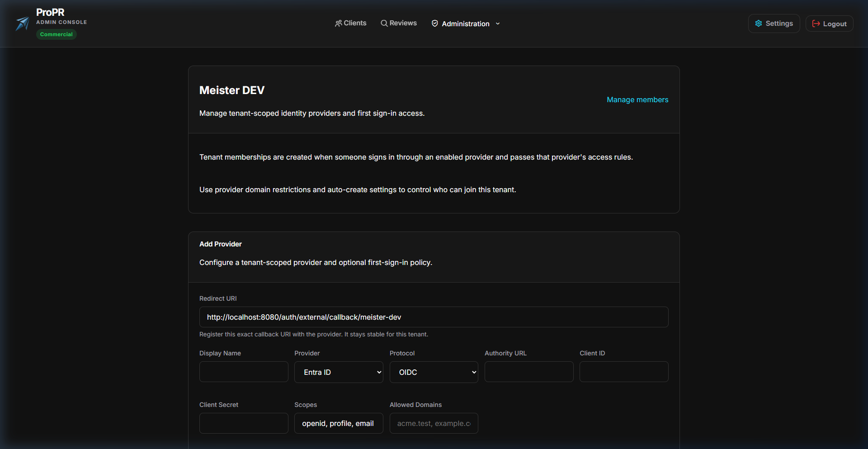
Task: Click the Commercial badge
Action: coord(56,34)
